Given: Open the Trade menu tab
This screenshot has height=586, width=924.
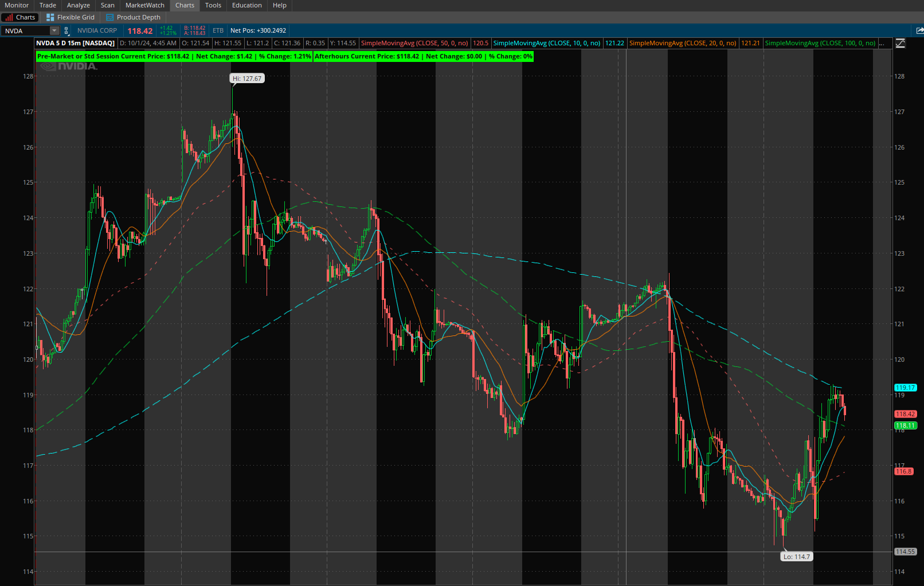Looking at the screenshot, I should tap(48, 5).
